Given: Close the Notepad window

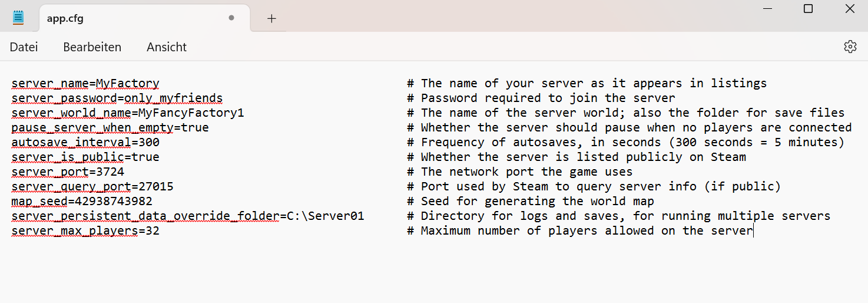Looking at the screenshot, I should (x=850, y=9).
